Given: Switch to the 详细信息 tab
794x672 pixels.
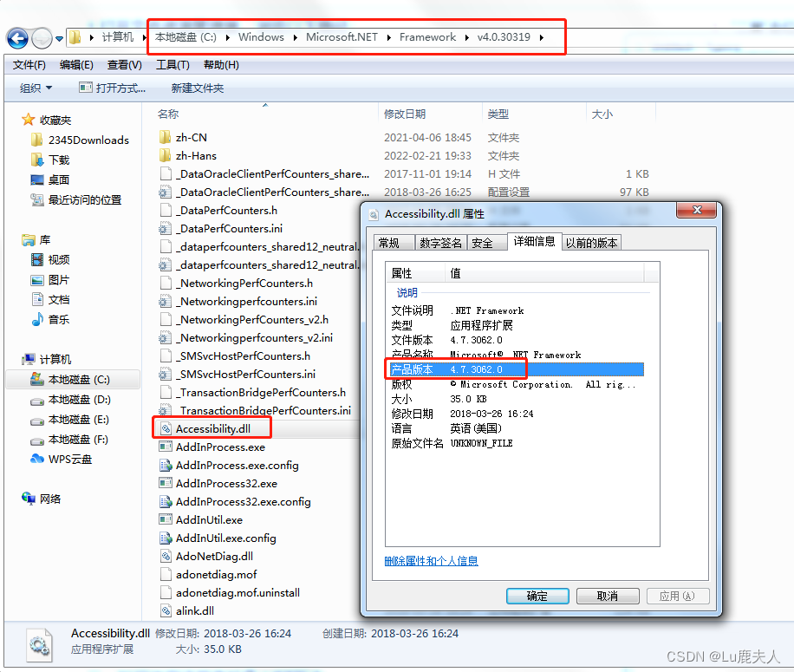Looking at the screenshot, I should click(534, 242).
